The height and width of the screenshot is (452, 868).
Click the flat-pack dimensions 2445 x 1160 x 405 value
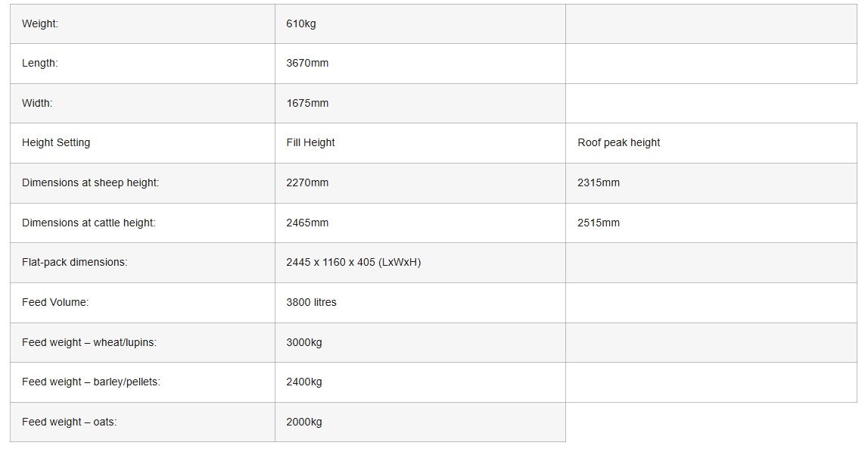[x=353, y=262]
